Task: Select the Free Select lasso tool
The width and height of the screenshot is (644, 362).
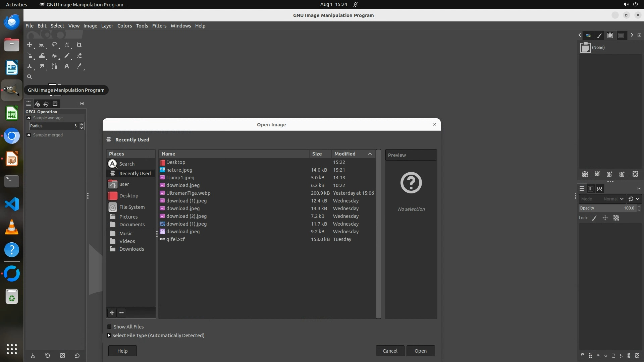Action: click(x=54, y=45)
